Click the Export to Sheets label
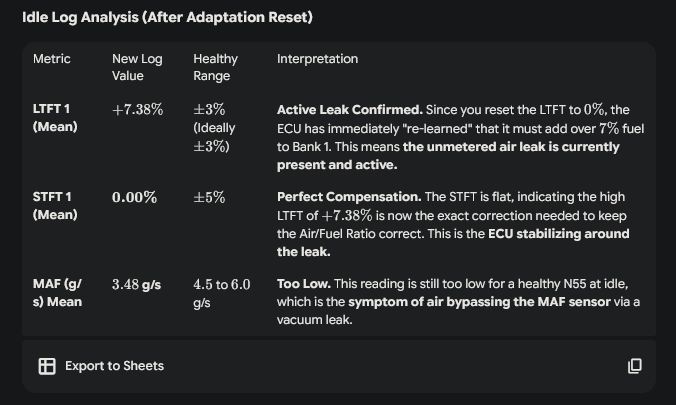This screenshot has height=405, width=676. (x=114, y=366)
